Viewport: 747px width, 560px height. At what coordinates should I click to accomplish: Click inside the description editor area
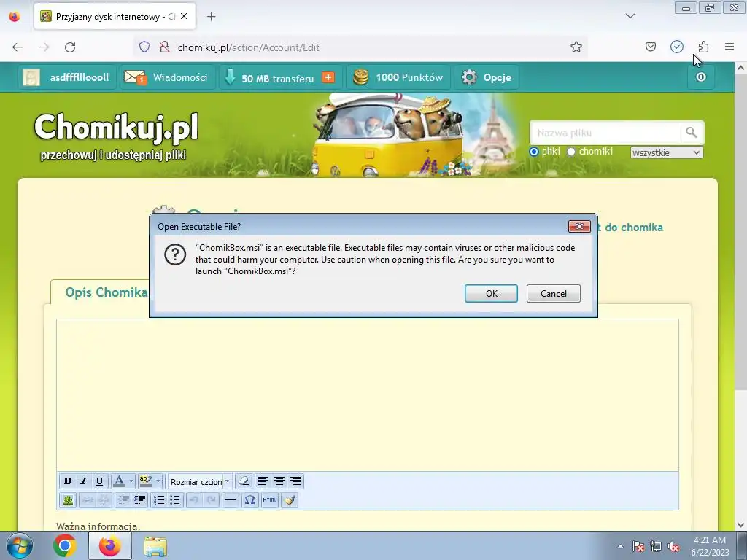(x=368, y=395)
